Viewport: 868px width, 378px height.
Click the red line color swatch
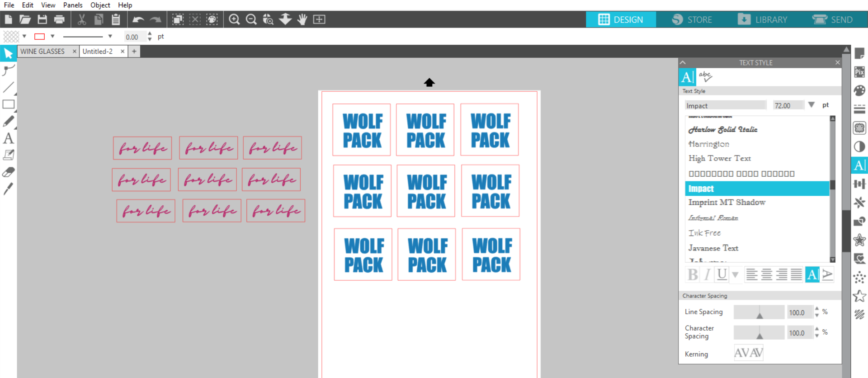[39, 37]
